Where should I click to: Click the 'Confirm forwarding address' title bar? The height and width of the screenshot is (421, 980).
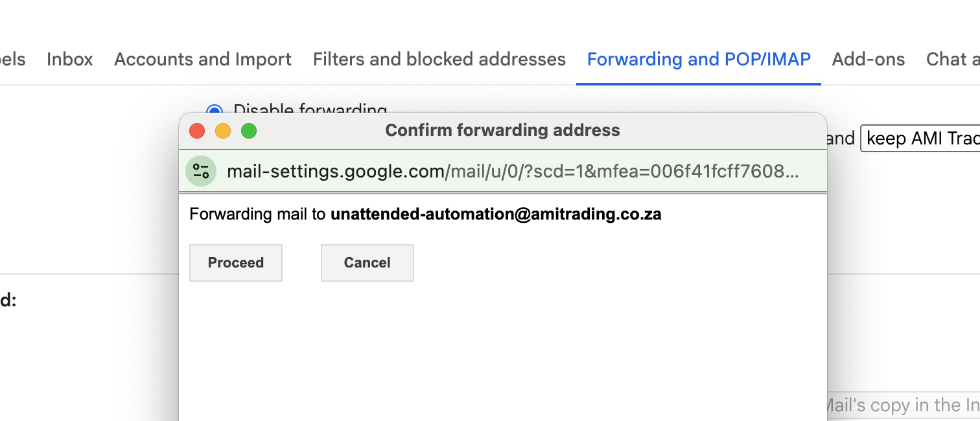click(x=502, y=131)
